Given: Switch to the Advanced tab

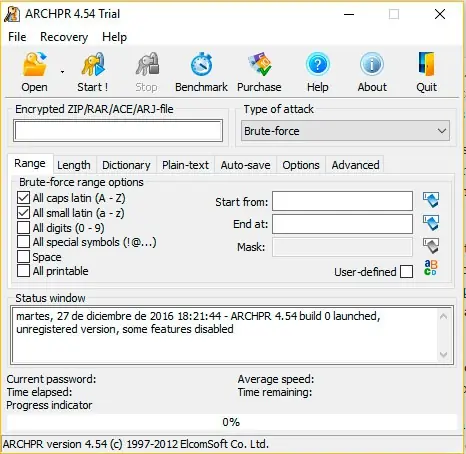Looking at the screenshot, I should tap(355, 165).
